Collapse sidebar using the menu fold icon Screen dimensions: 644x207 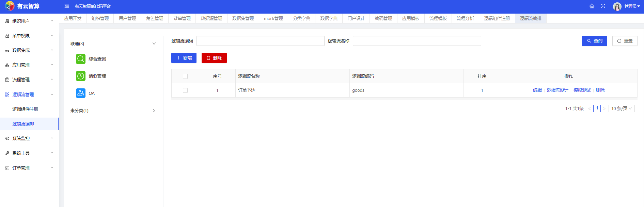tap(67, 6)
